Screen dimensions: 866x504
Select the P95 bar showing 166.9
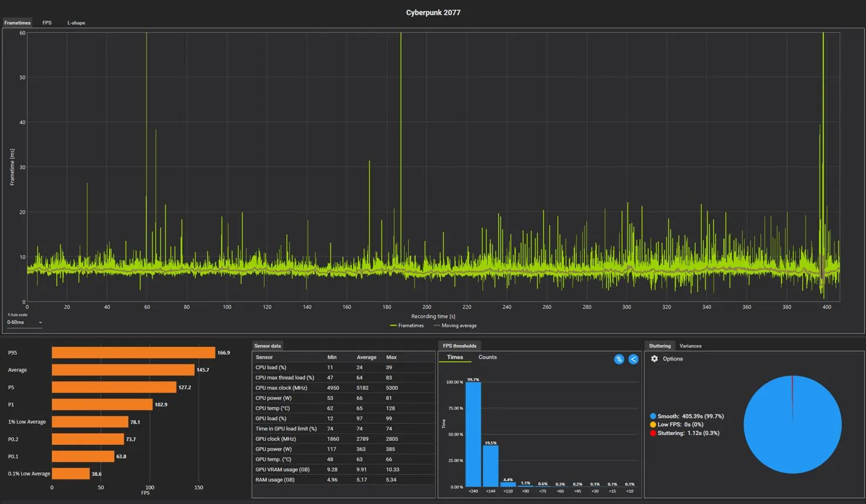(x=134, y=353)
